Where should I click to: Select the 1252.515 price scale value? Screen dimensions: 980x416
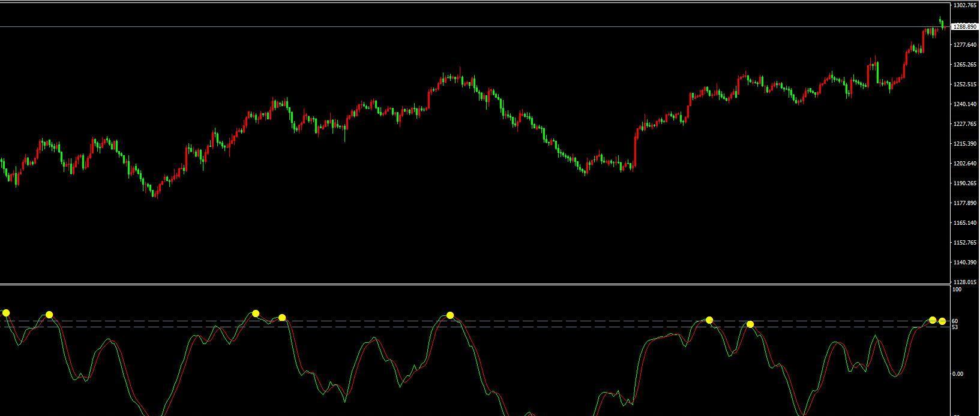point(965,85)
